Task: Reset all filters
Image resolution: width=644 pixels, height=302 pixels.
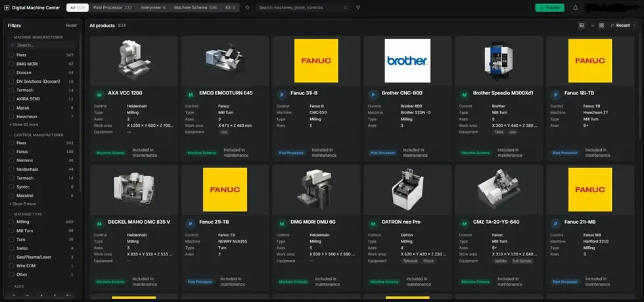Action: pos(71,26)
